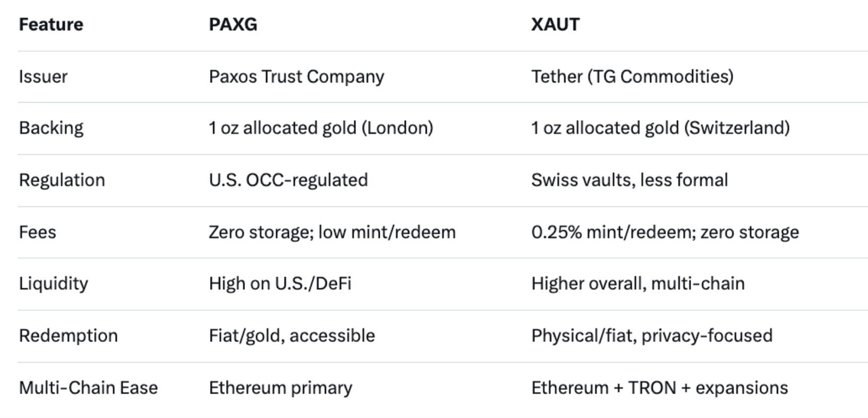Click the "Regulation" row label

(x=62, y=180)
